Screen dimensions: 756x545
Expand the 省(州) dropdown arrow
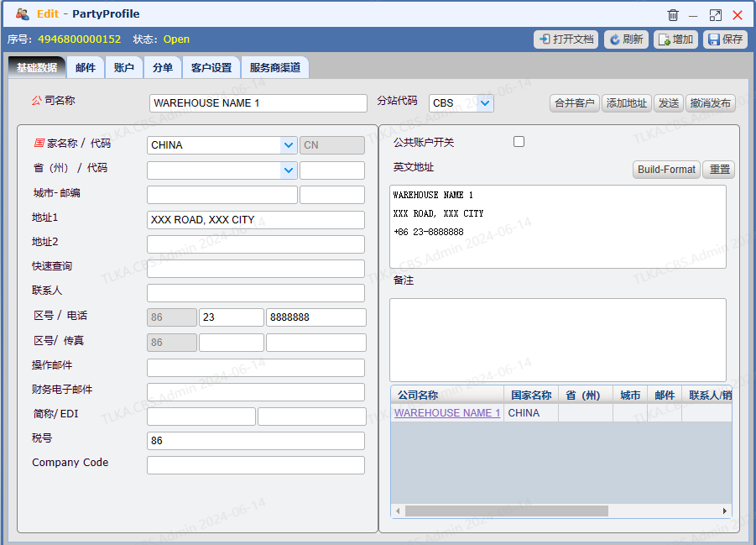(x=289, y=170)
